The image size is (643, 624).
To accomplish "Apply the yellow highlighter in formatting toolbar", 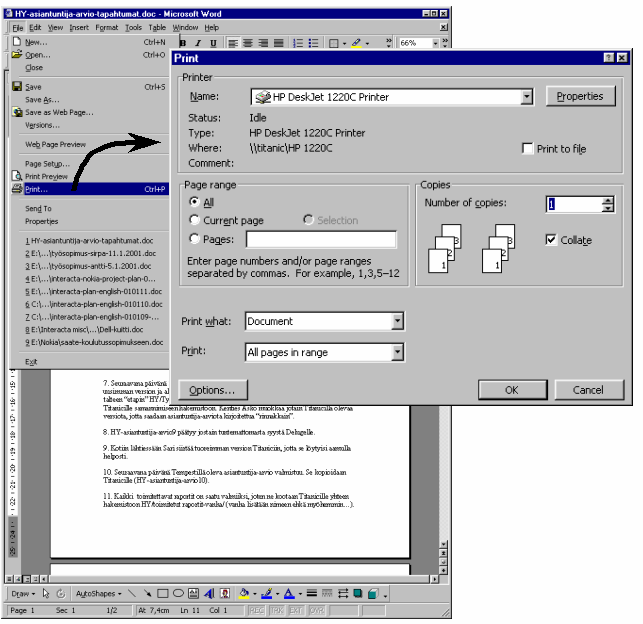I will pos(356,43).
